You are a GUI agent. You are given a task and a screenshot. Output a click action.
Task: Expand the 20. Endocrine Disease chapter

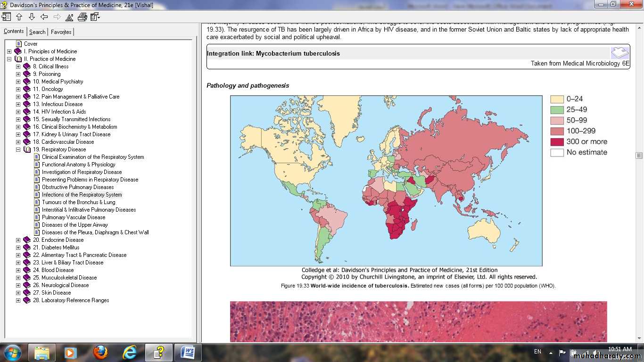tap(18, 240)
